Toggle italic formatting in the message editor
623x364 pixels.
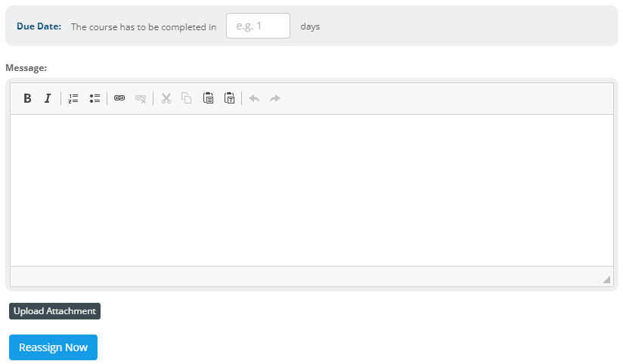point(48,98)
